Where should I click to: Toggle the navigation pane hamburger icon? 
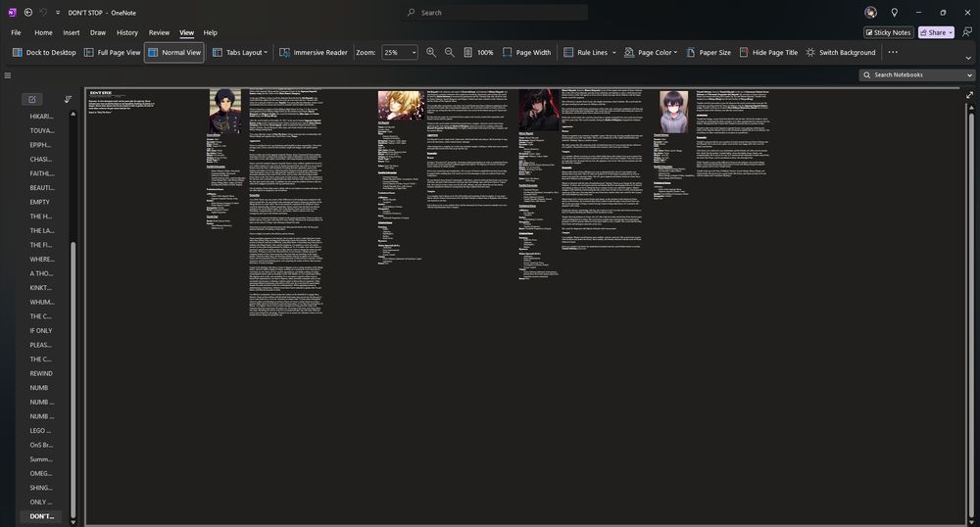coord(8,75)
